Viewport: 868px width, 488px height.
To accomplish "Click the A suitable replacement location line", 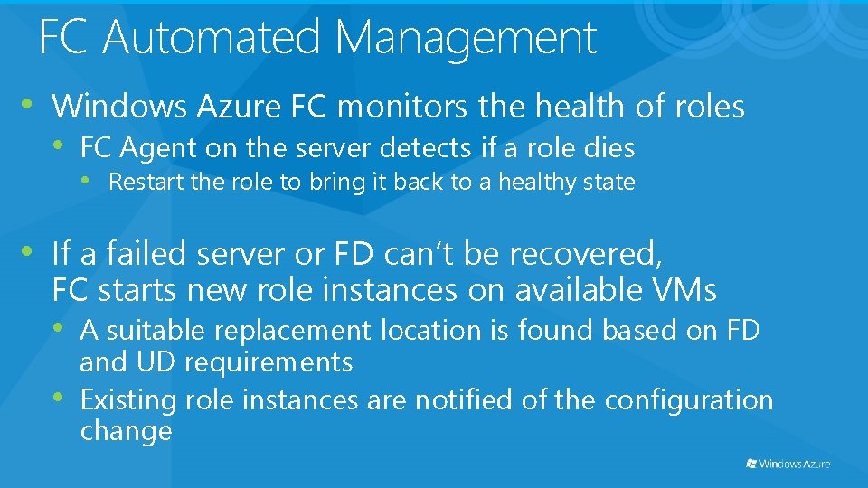I will [x=420, y=331].
